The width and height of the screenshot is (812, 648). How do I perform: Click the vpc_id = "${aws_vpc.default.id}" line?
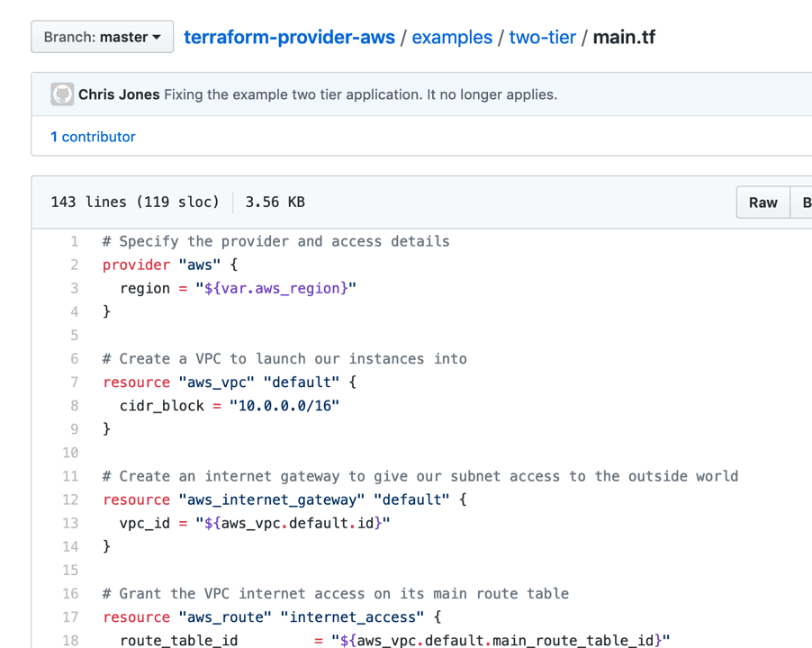tap(255, 523)
